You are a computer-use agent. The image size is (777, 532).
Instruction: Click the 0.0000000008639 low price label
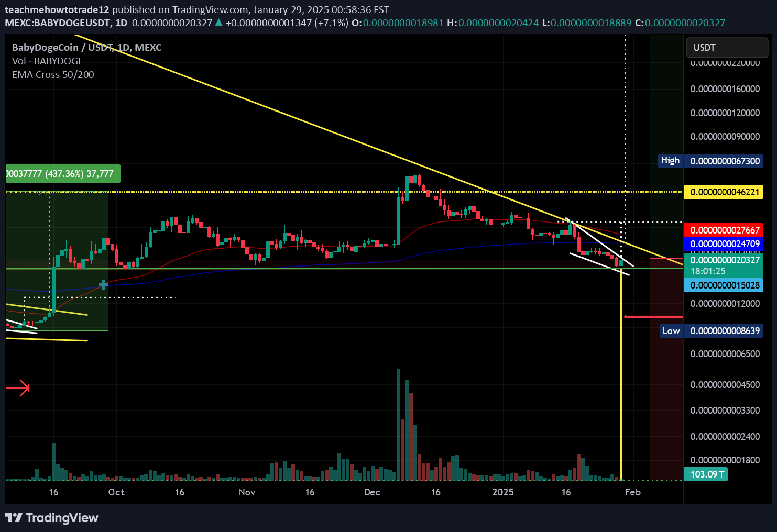[x=725, y=330]
